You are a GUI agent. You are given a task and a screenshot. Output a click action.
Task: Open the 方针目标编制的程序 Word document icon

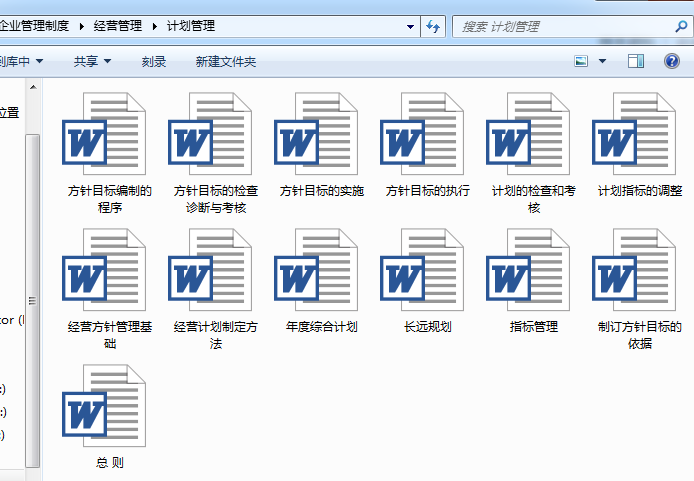click(x=104, y=134)
